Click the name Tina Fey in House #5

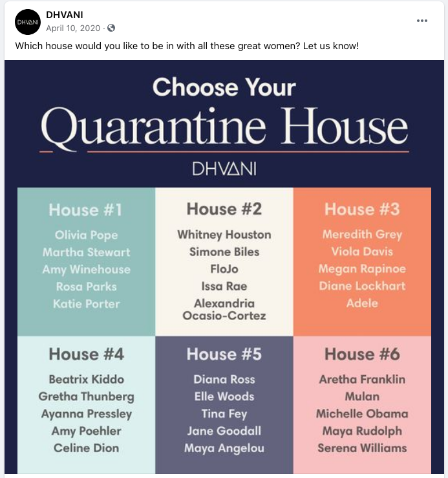tap(224, 414)
